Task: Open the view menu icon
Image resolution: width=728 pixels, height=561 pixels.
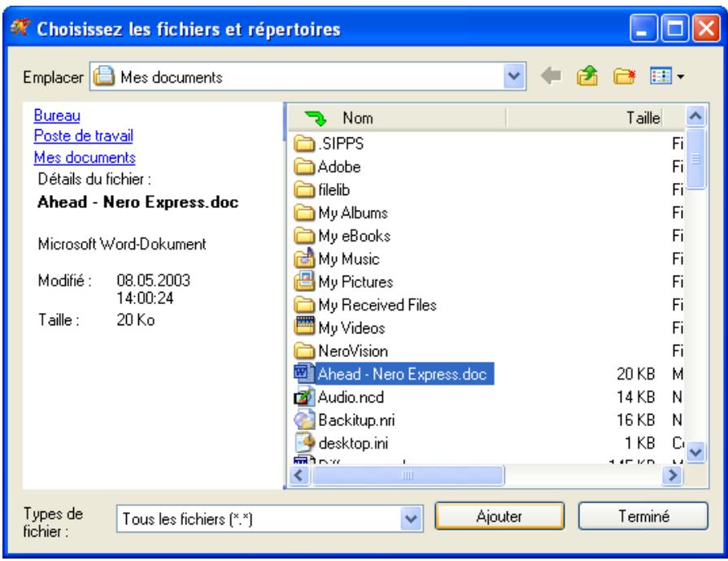Action: [x=667, y=76]
